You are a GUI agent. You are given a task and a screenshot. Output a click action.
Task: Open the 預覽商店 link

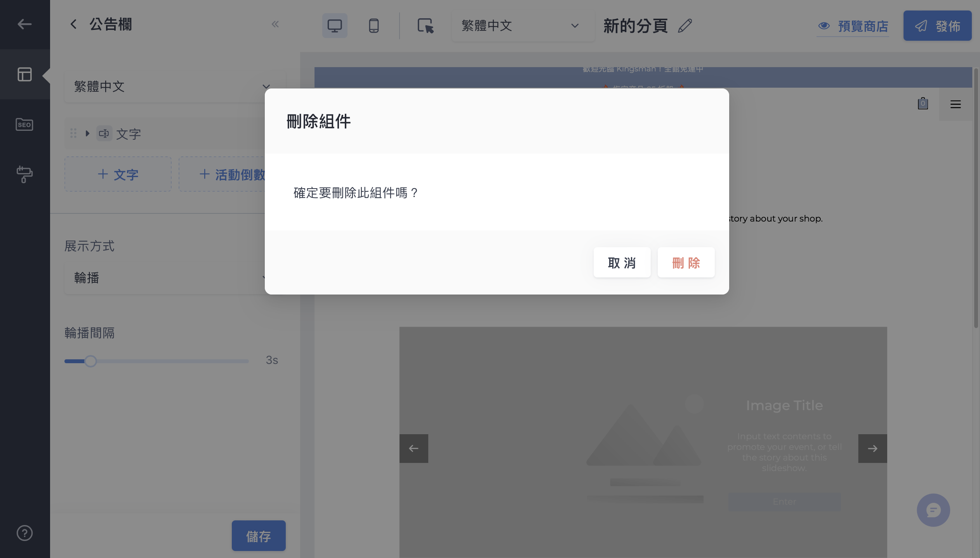coord(853,26)
